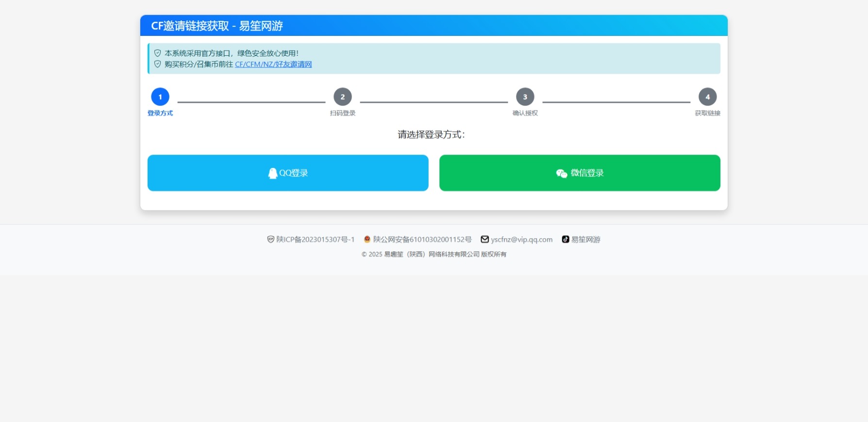Select step 4 circle, 获取链接
The image size is (868, 422).
coord(707,97)
